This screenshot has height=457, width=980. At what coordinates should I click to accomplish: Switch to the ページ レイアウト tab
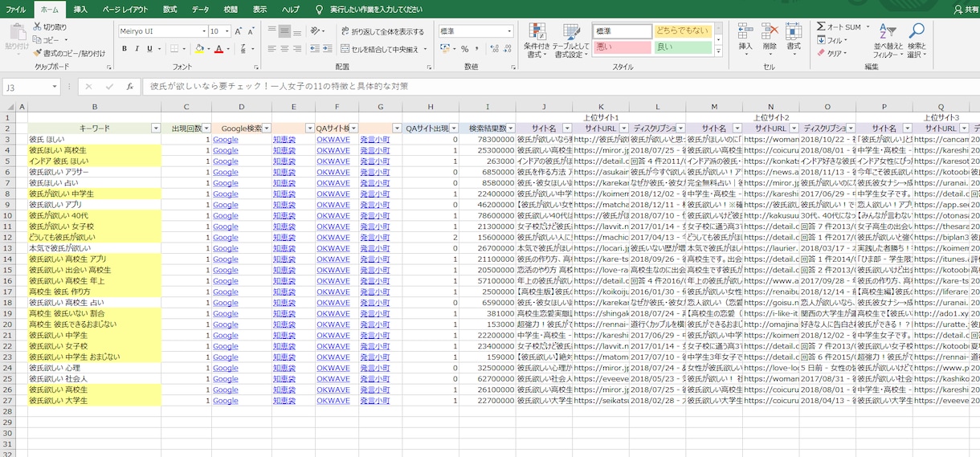125,9
